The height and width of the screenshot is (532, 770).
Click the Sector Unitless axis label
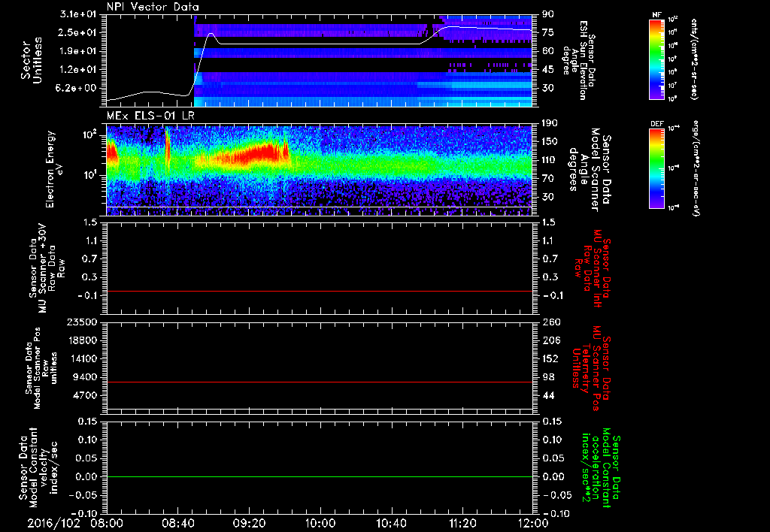point(32,60)
